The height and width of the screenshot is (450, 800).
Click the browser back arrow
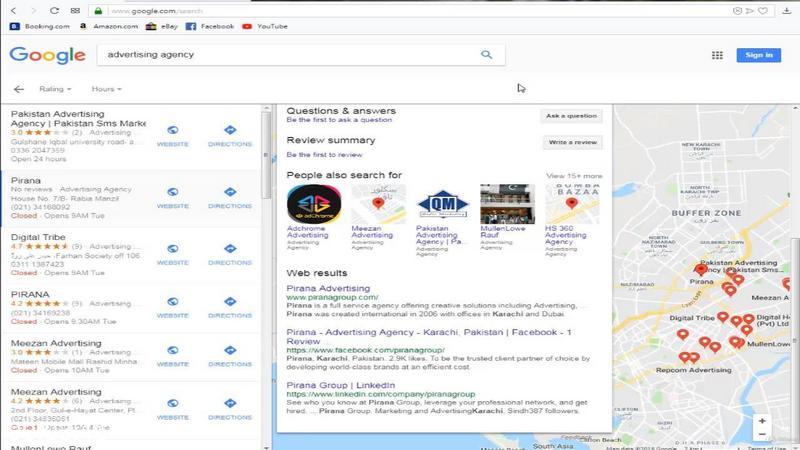point(14,11)
